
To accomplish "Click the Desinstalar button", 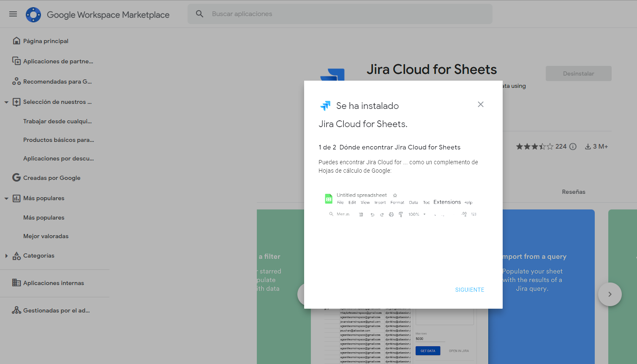I will pyautogui.click(x=578, y=73).
